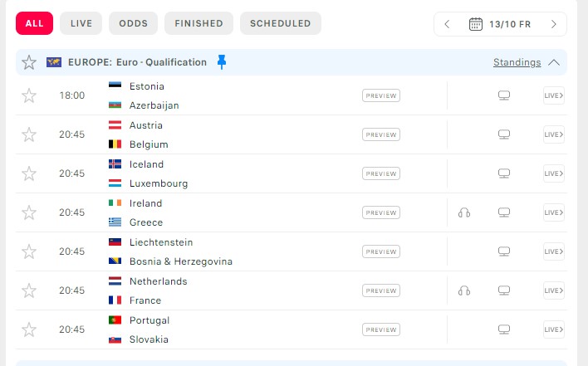Open the LIVE icon for the Portugal vs Slovakia match
Viewport: 588px width, 366px height.
point(553,329)
